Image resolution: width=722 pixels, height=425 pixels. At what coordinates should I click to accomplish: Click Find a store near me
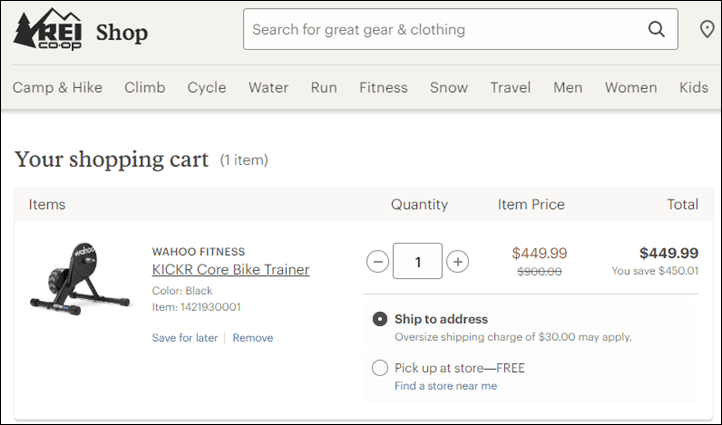click(446, 386)
